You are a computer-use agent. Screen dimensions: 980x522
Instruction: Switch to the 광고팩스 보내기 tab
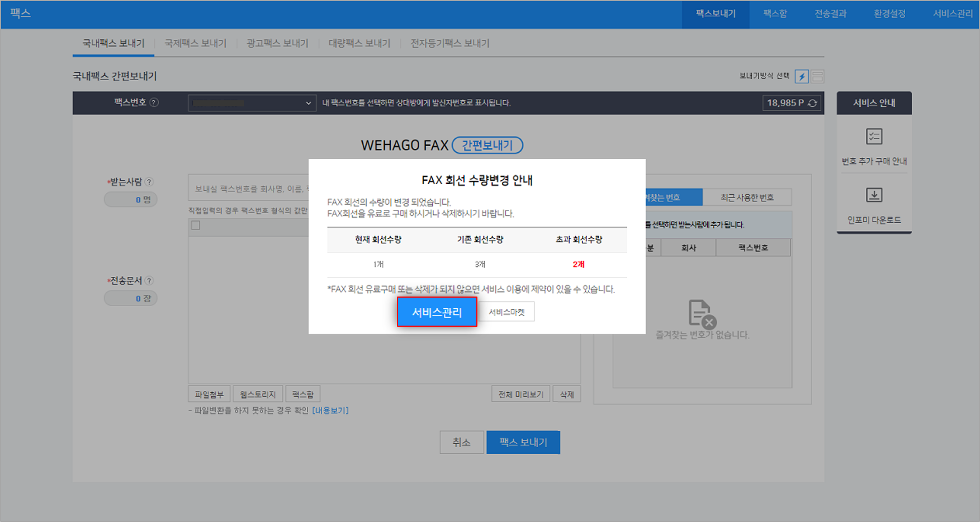tap(277, 43)
